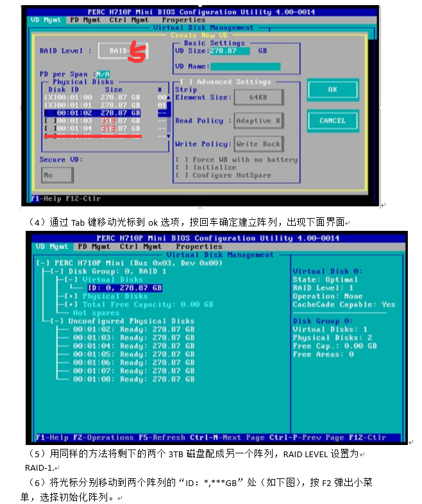The image size is (422, 504).
Task: Open the Secure VD No selector
Action: (57, 175)
